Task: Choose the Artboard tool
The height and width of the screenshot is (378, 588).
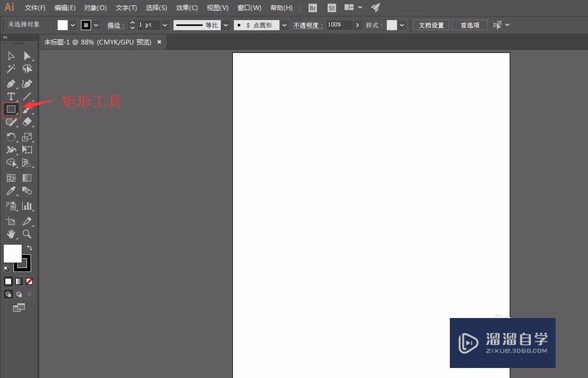Action: pos(11,221)
